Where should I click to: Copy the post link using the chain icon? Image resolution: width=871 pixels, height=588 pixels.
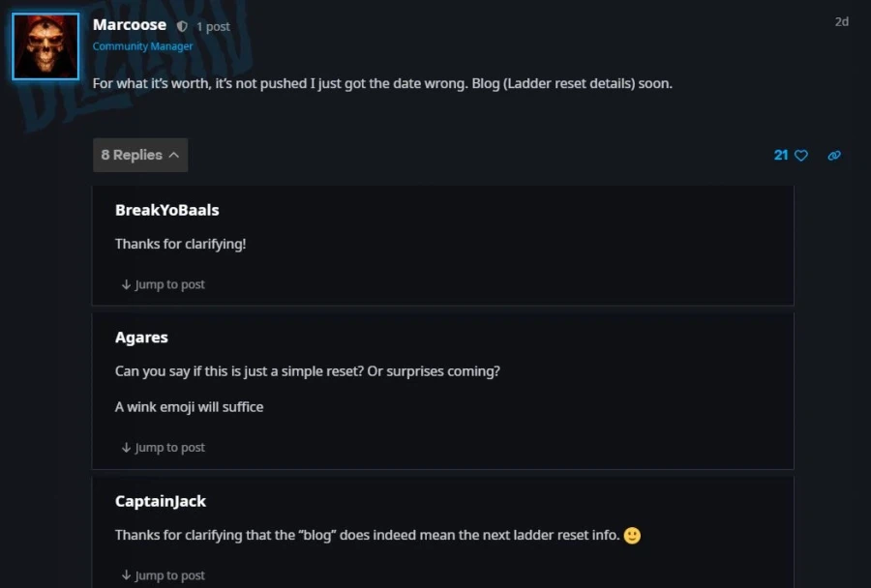[834, 155]
